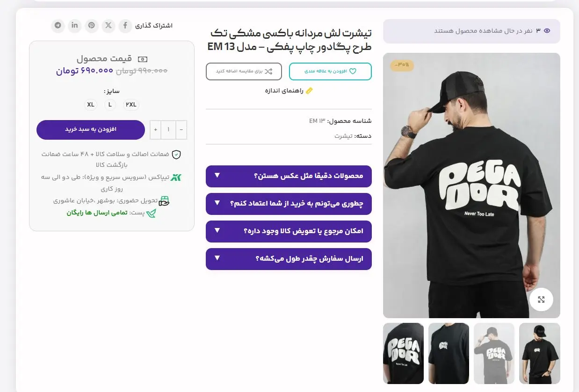Select size L
Viewport: 579px width, 392px height.
point(110,105)
